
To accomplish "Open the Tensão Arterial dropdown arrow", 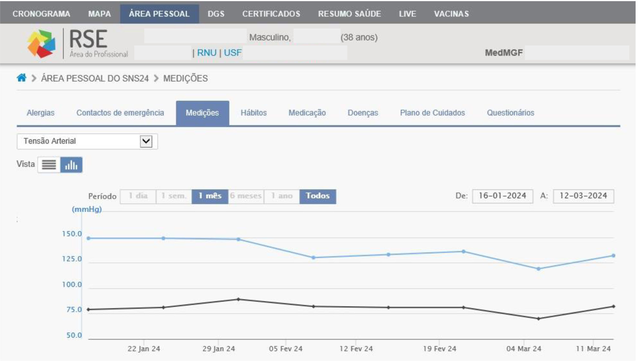I will [146, 141].
